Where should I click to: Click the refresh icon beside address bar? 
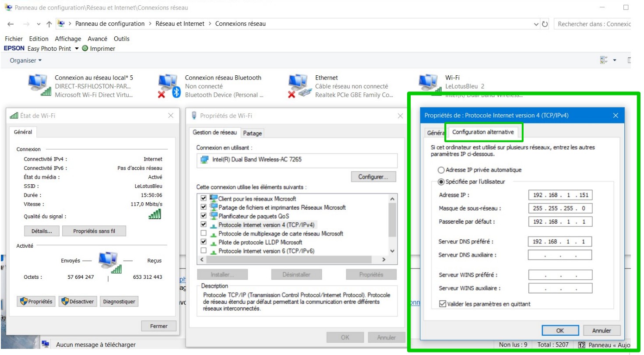click(x=545, y=24)
